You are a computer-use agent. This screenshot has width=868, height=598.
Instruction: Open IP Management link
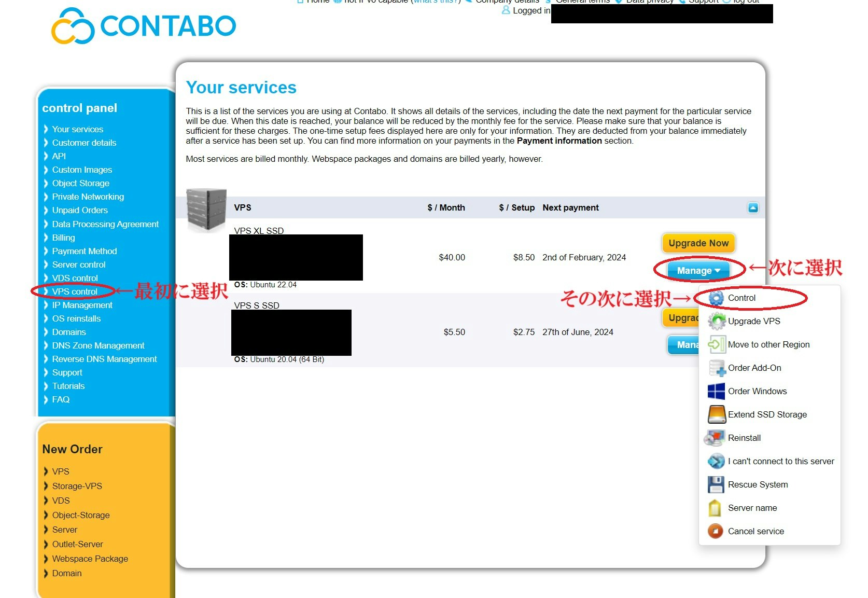[x=82, y=305]
